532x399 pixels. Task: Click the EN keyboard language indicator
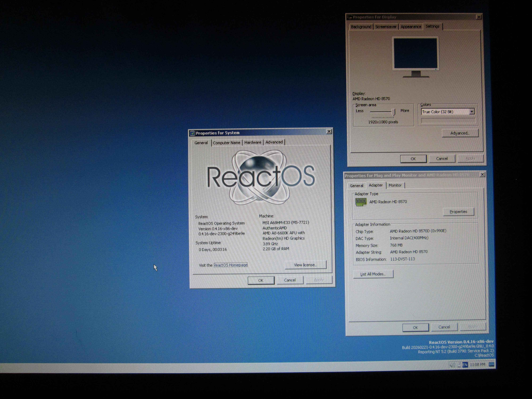pyautogui.click(x=465, y=365)
